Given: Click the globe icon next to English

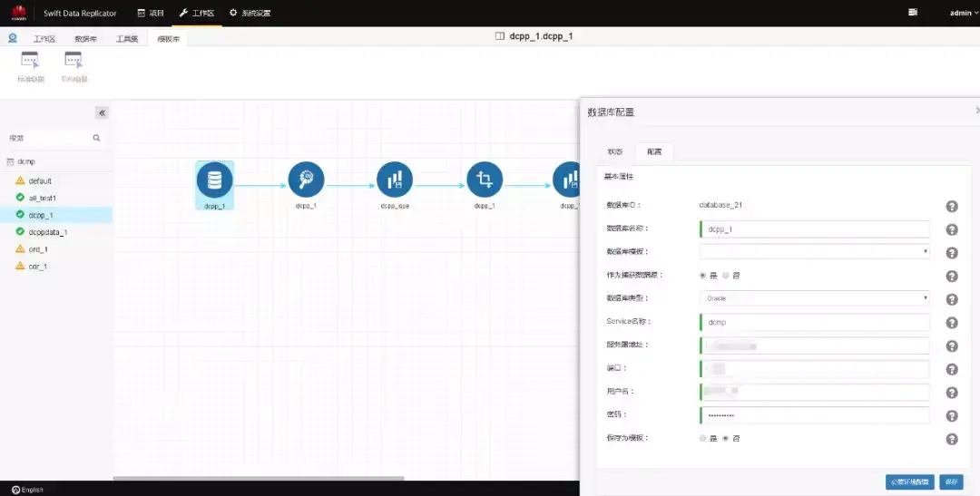Looking at the screenshot, I should [15, 490].
